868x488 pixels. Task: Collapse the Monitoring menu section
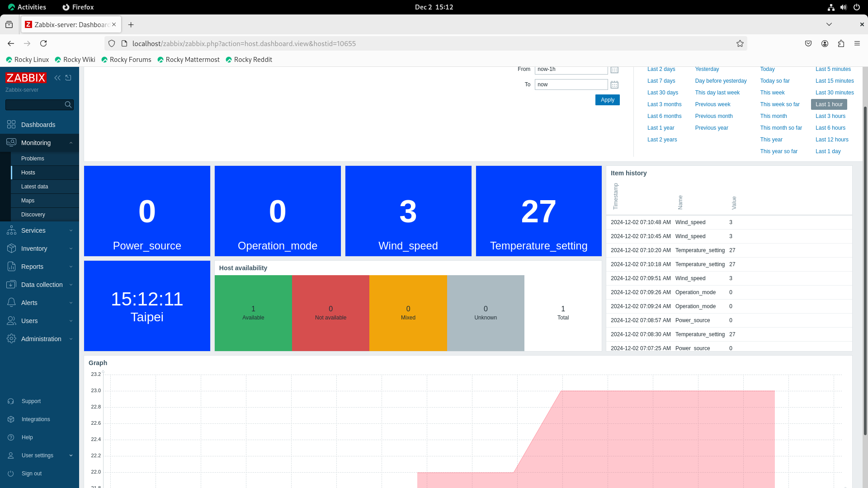pos(36,143)
